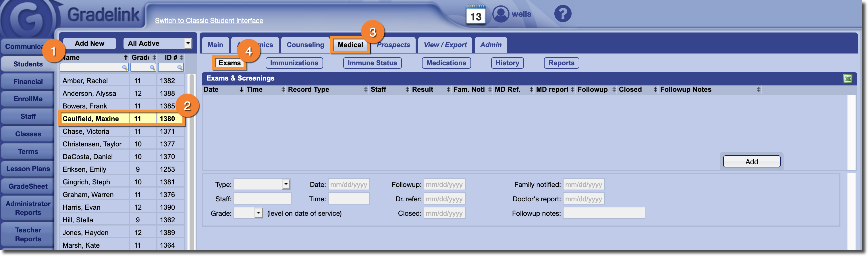The height and width of the screenshot is (256, 868).
Task: Open the exam Type dropdown
Action: 286,184
